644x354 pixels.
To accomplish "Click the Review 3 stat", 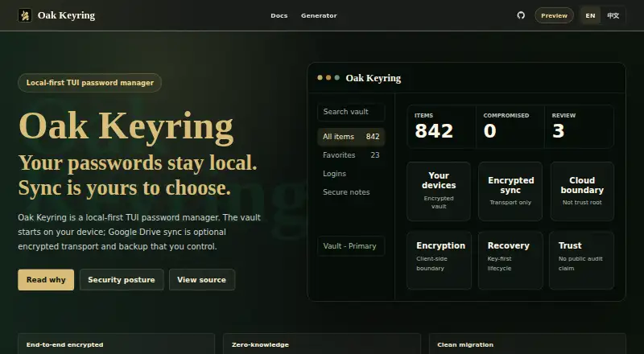I will click(579, 126).
